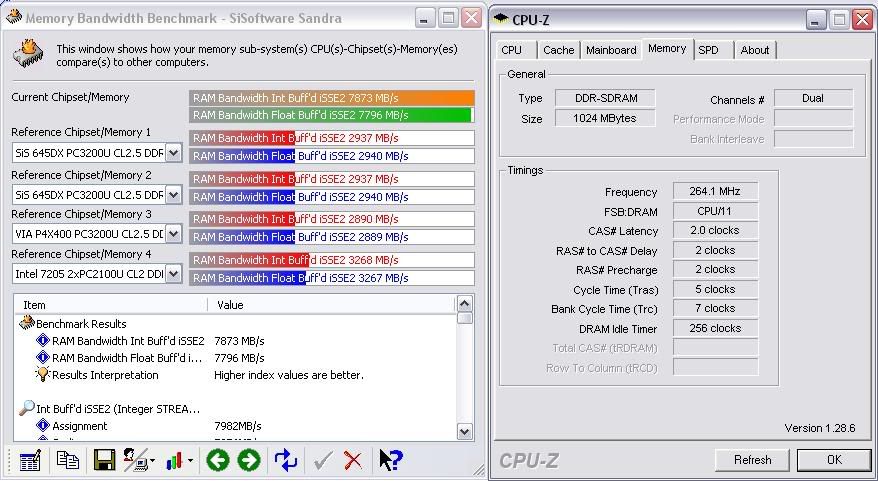Image resolution: width=878 pixels, height=481 pixels.
Task: Open Reference Chipset/Memory 1 dropdown
Action: (174, 152)
